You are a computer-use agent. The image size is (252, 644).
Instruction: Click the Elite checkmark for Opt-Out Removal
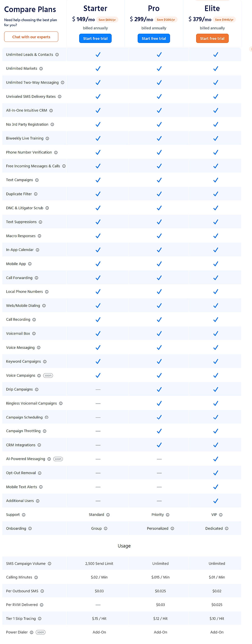pos(215,473)
